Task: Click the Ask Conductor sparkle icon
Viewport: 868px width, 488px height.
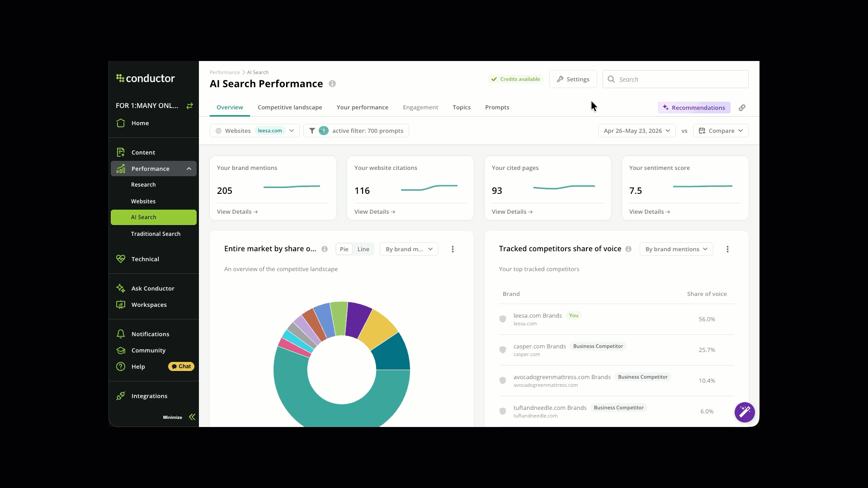Action: 121,288
